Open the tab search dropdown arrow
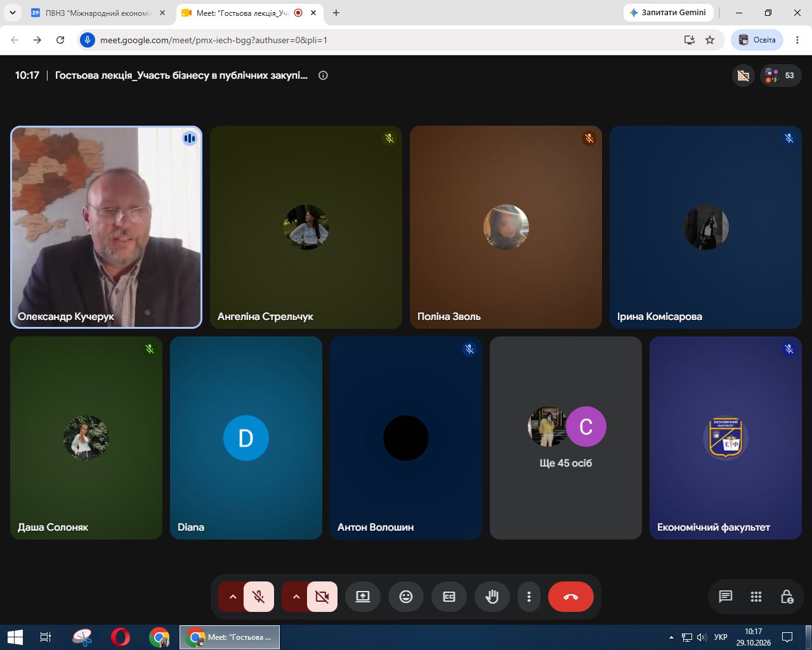The width and height of the screenshot is (812, 650). coord(12,13)
